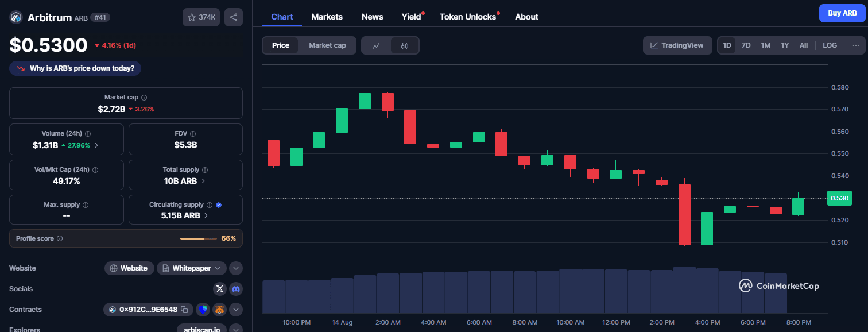
Task: Expand Circulating supply 5.15B ARB chevron
Action: 206,215
